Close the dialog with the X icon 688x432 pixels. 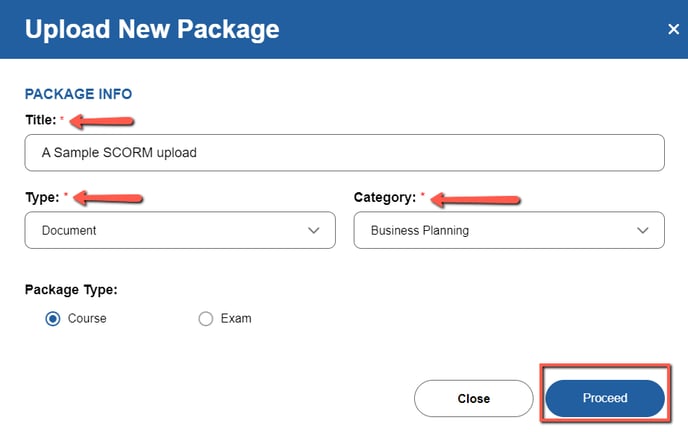click(x=673, y=29)
